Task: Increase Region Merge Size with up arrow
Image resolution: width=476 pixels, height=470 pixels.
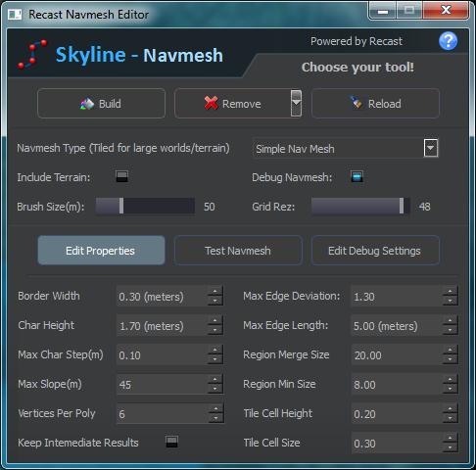Action: [x=451, y=350]
